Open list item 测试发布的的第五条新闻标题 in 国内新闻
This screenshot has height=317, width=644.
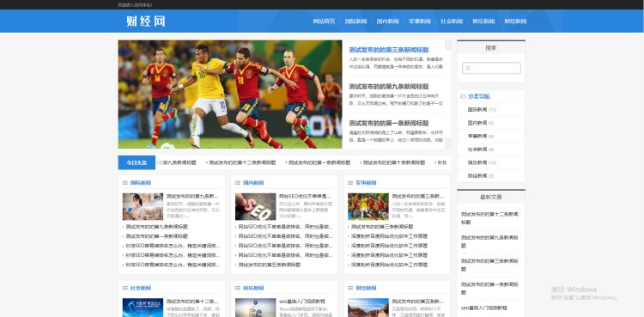(270, 265)
